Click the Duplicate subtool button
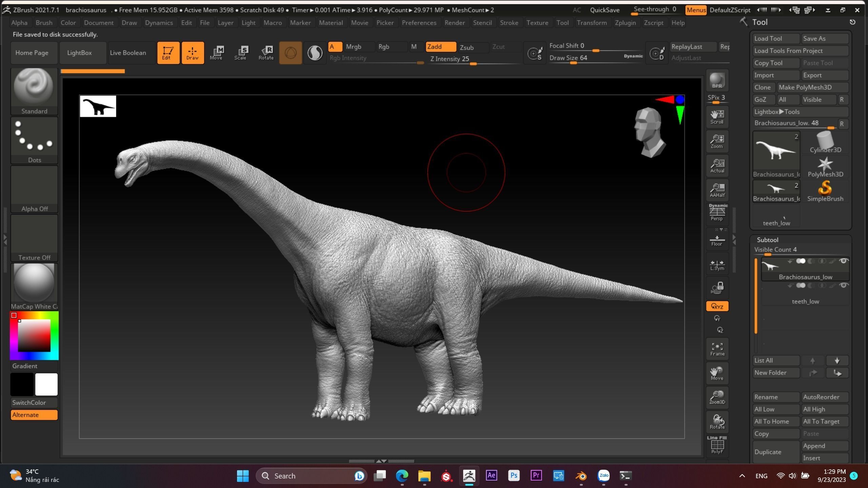The image size is (868, 488). pyautogui.click(x=776, y=452)
